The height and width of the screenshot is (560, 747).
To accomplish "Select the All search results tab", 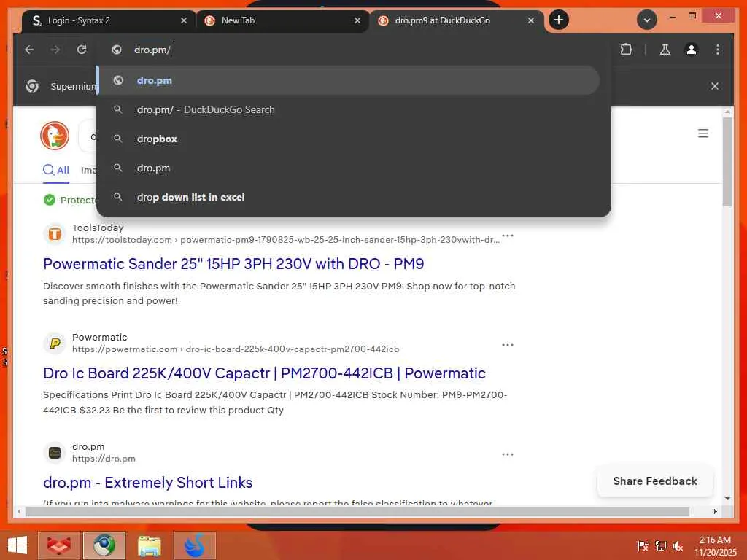I will 56,171.
